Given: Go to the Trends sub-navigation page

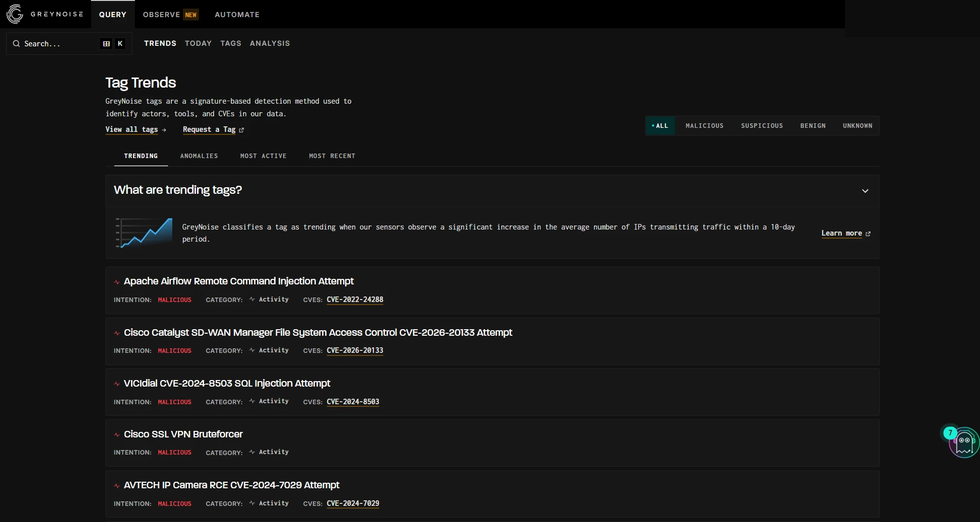Looking at the screenshot, I should (160, 43).
